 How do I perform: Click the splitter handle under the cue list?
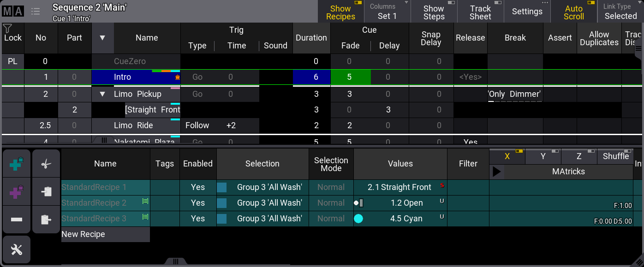tap(104, 140)
